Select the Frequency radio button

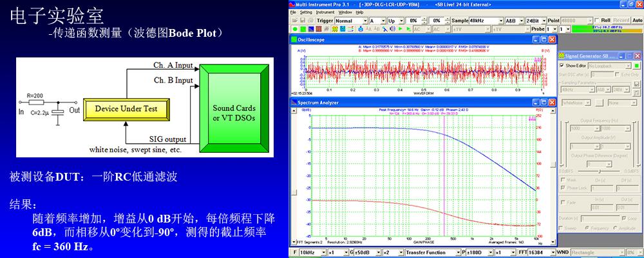(587, 228)
